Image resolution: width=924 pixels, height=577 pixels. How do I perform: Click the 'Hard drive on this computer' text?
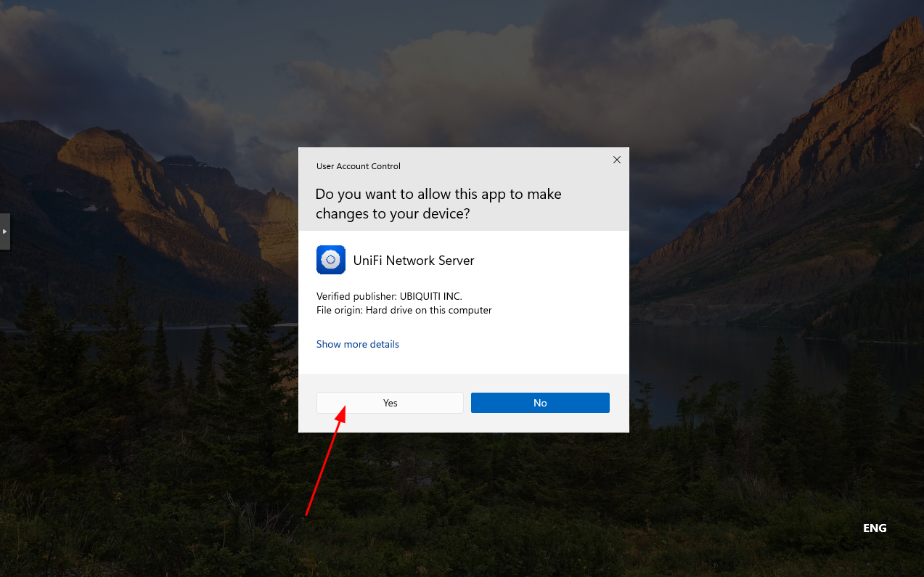pos(428,310)
